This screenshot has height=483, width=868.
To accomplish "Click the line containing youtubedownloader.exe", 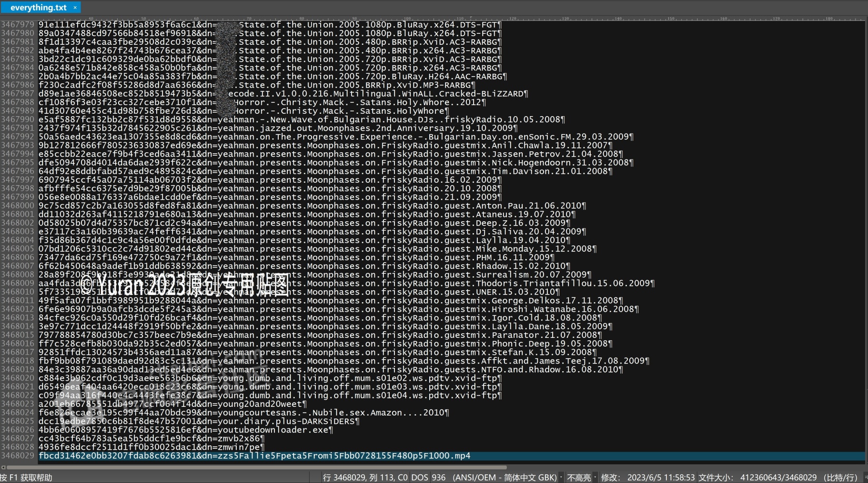I will [x=186, y=430].
